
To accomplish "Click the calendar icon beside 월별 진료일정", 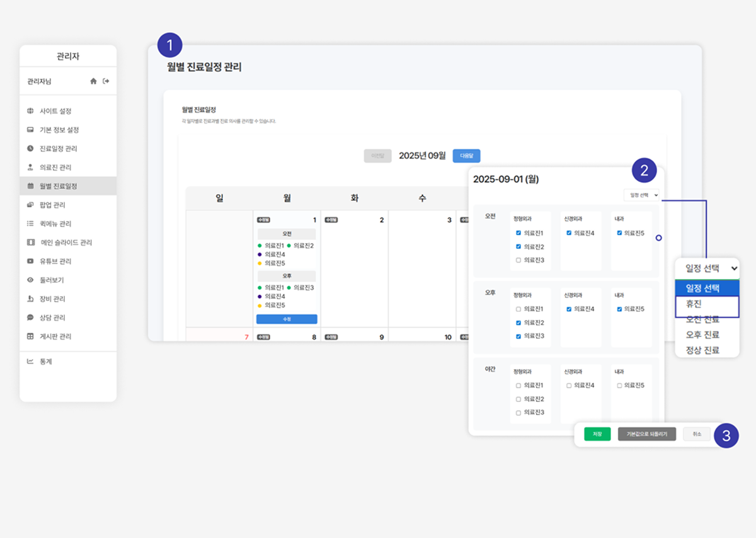I will point(30,186).
